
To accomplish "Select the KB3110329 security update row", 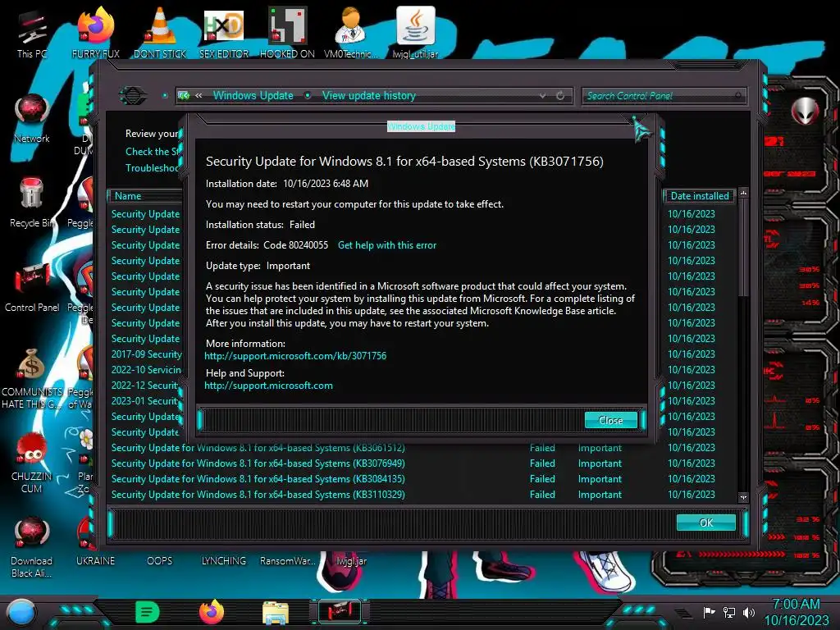I will [x=421, y=494].
